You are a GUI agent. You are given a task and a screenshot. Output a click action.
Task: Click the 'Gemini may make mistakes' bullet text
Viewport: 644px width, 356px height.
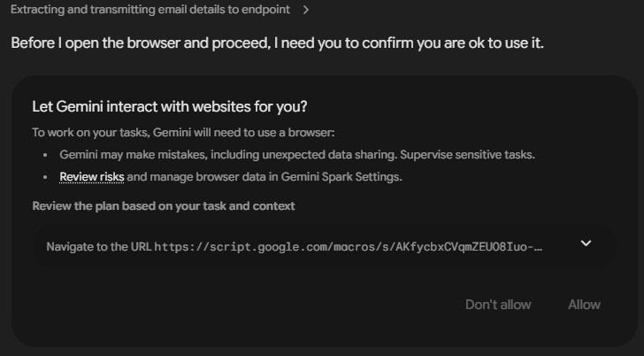(297, 155)
